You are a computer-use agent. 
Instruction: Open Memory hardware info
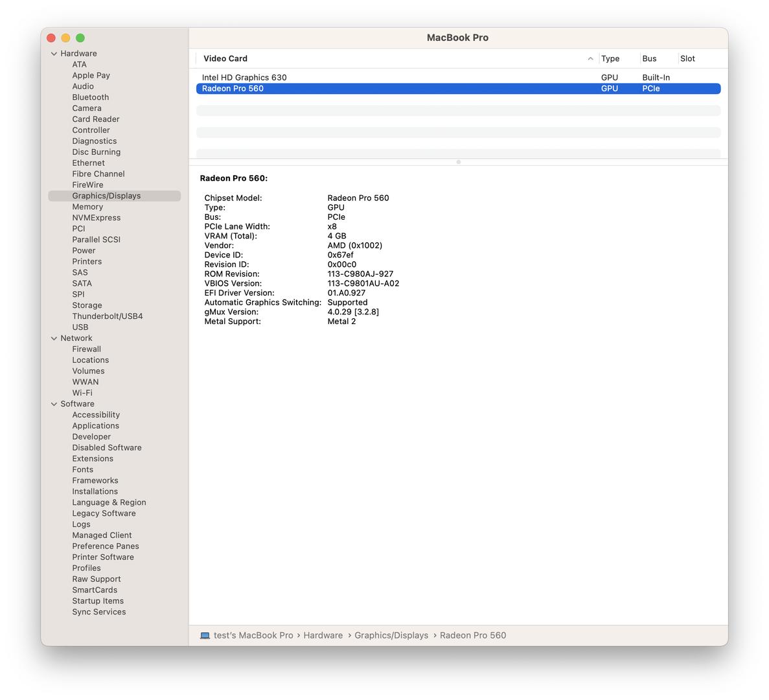(87, 207)
